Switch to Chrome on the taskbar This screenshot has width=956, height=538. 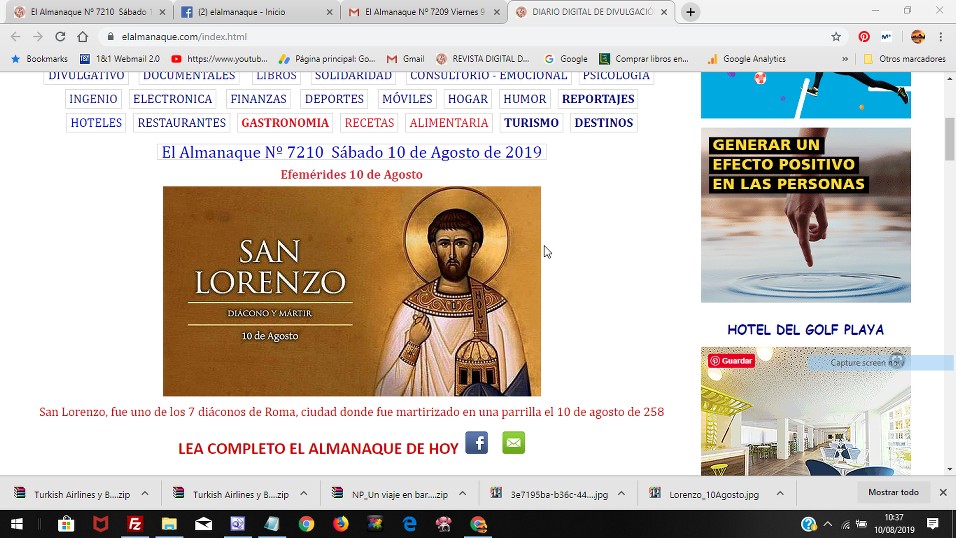click(x=306, y=524)
